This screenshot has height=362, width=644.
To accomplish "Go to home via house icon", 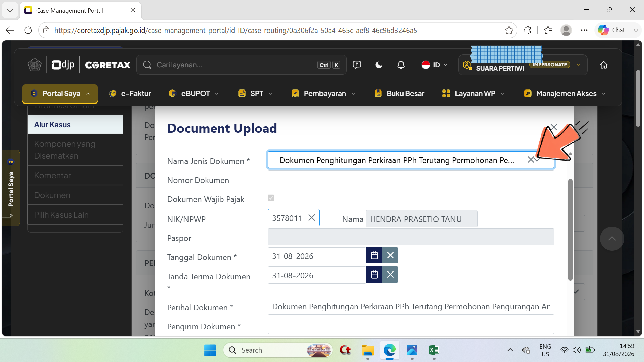I will [x=604, y=65].
